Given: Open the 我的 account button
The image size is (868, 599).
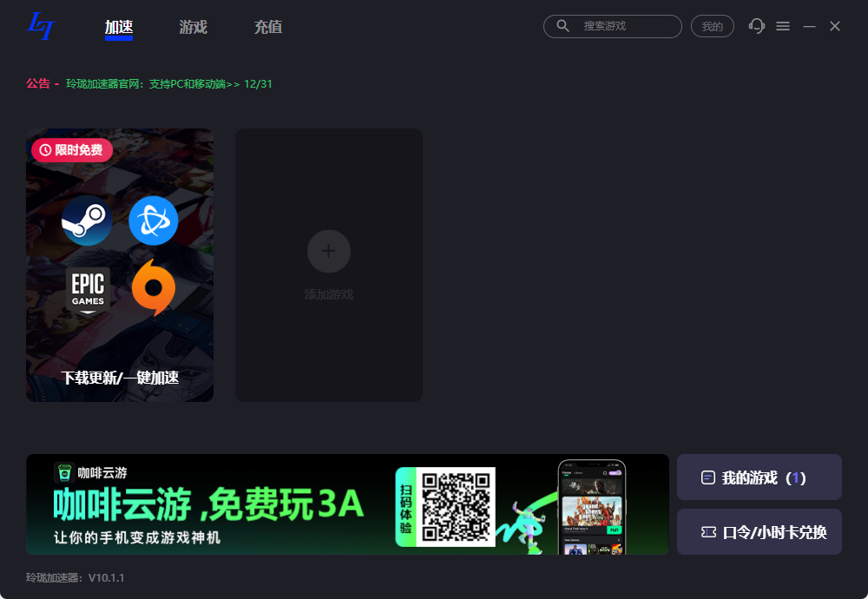Looking at the screenshot, I should pos(712,26).
